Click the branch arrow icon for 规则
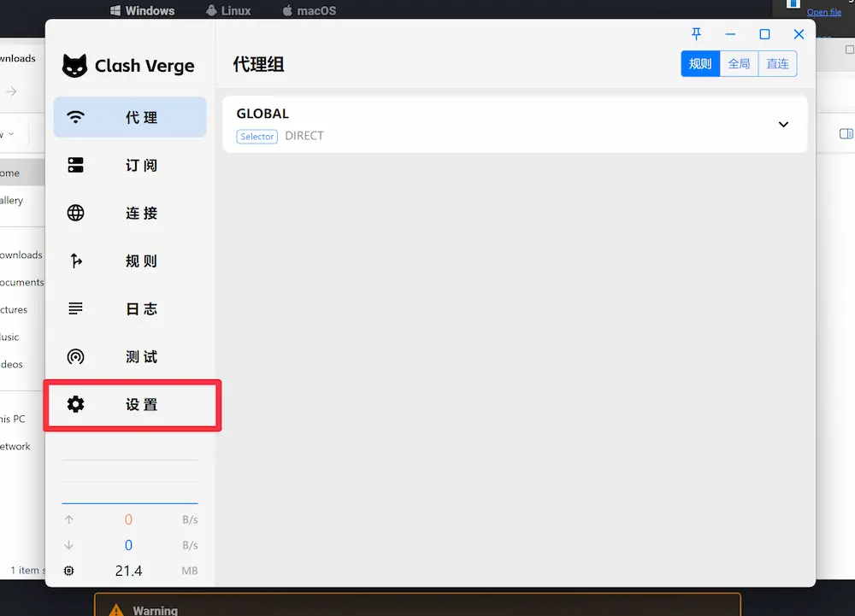855x616 pixels. click(x=76, y=261)
